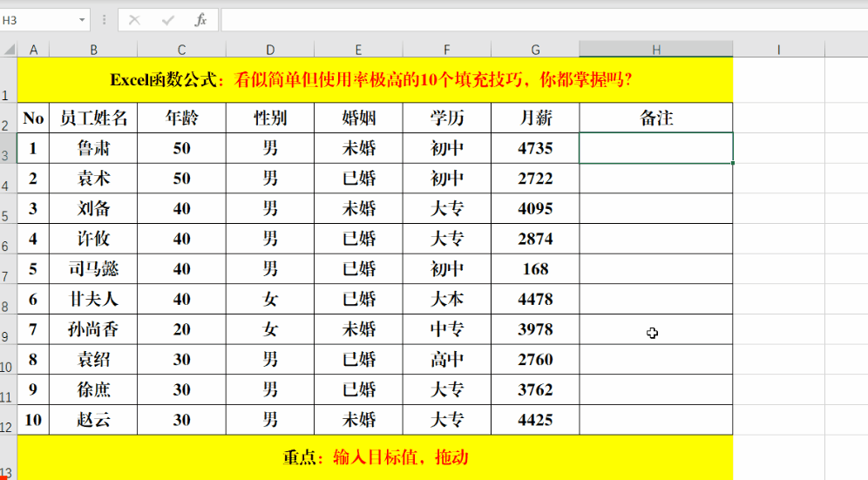Image resolution: width=868 pixels, height=480 pixels.
Task: Select column C header
Action: click(x=181, y=50)
